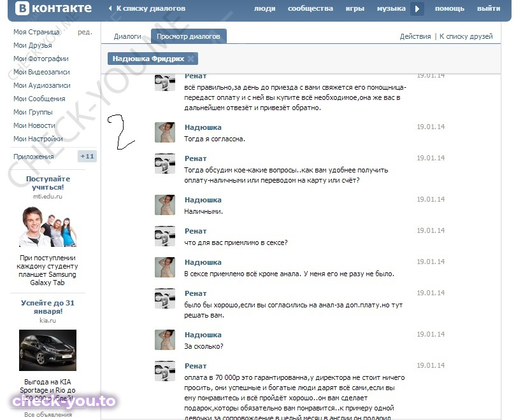Open Ренат's avatar beside Тогда обсудим message
This screenshot has height=420, width=530.
pyautogui.click(x=165, y=164)
